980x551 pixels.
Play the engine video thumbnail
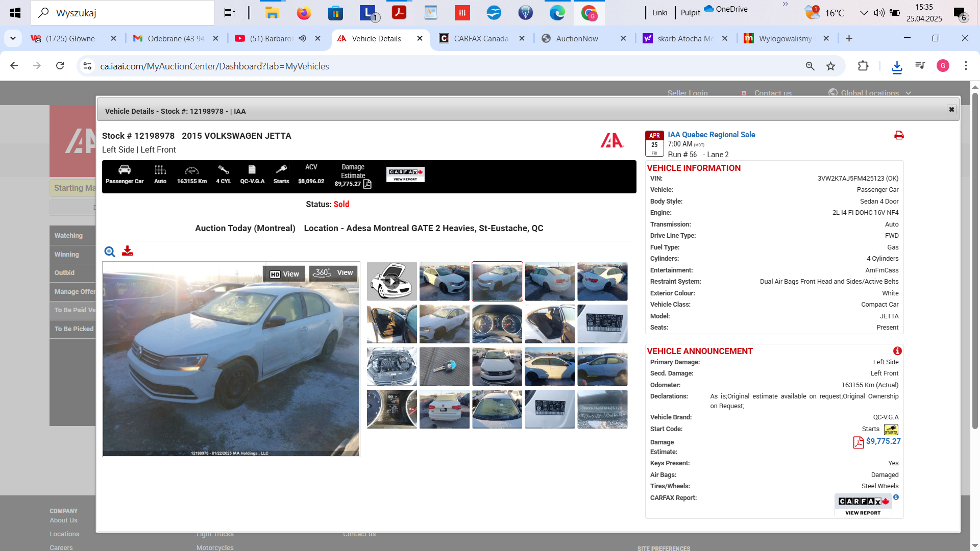pos(391,282)
